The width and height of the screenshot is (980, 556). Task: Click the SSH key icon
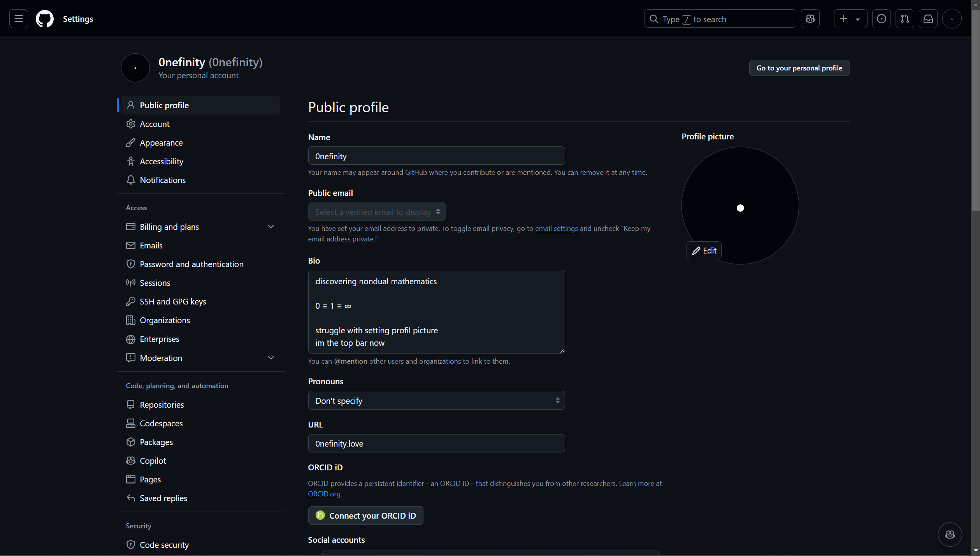[x=130, y=301]
